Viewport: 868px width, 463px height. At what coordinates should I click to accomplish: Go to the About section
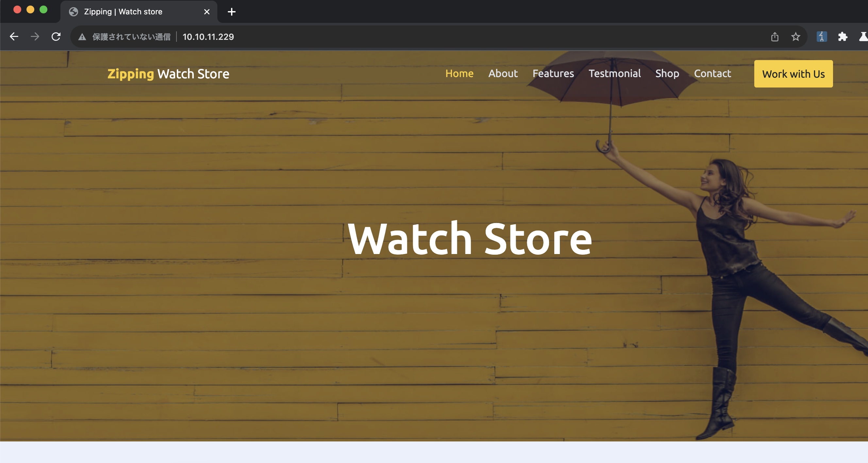point(503,73)
